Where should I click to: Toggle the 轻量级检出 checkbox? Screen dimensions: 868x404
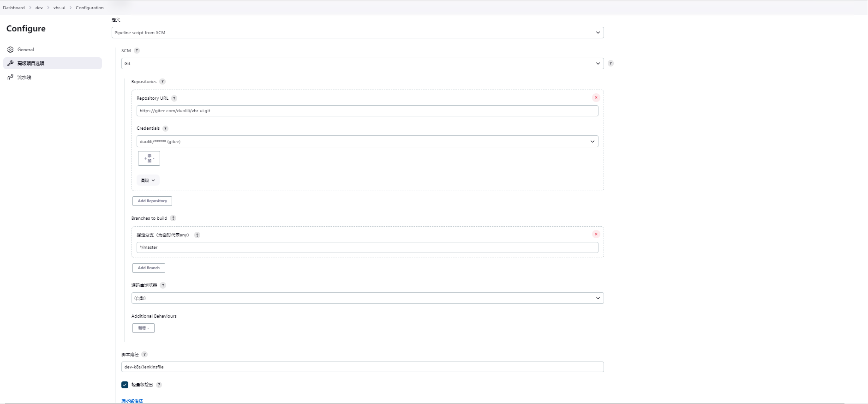click(x=125, y=385)
